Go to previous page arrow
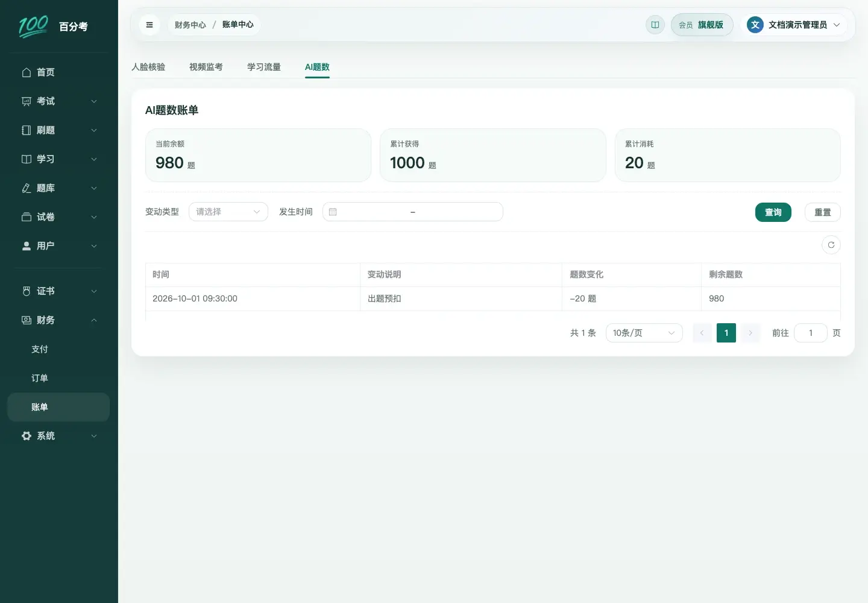The height and width of the screenshot is (603, 868). [x=702, y=333]
